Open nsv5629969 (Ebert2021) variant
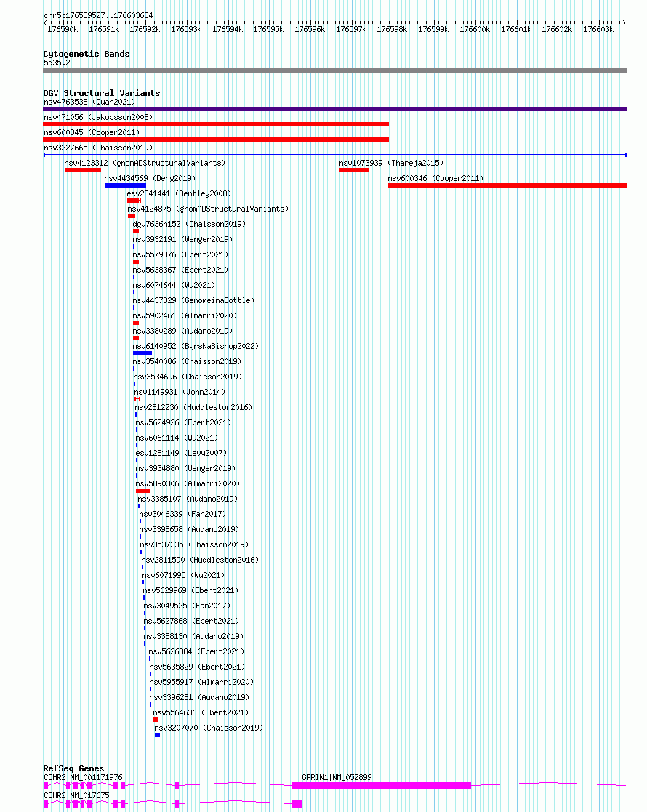The height and width of the screenshot is (812, 647). pyautogui.click(x=190, y=591)
